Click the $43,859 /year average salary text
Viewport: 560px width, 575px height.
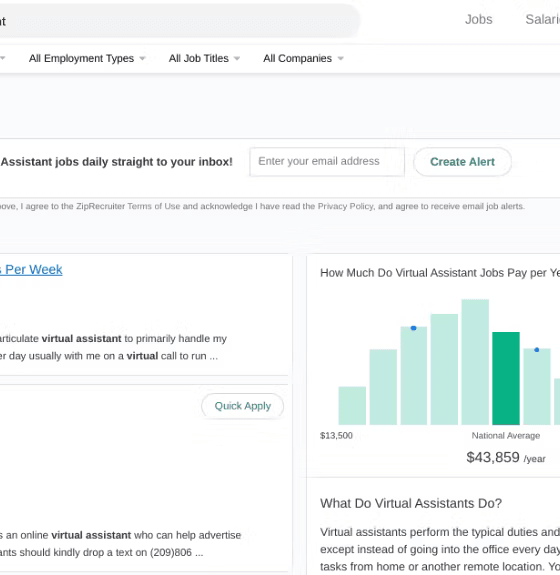(506, 458)
